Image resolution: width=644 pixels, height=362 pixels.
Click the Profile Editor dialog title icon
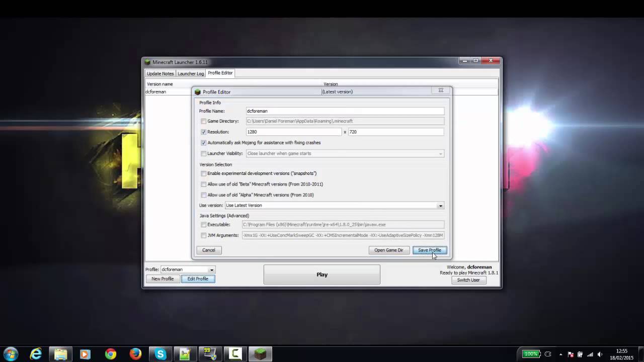[198, 92]
